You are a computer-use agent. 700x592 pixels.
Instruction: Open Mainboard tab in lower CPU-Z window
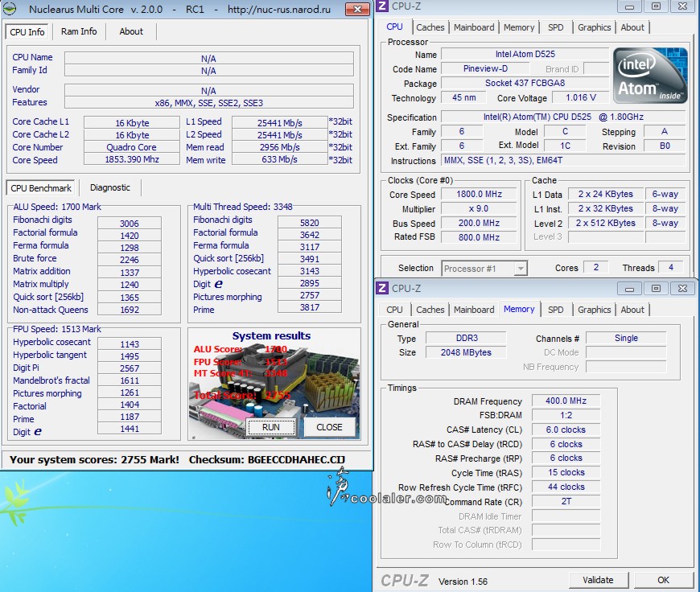click(x=474, y=310)
